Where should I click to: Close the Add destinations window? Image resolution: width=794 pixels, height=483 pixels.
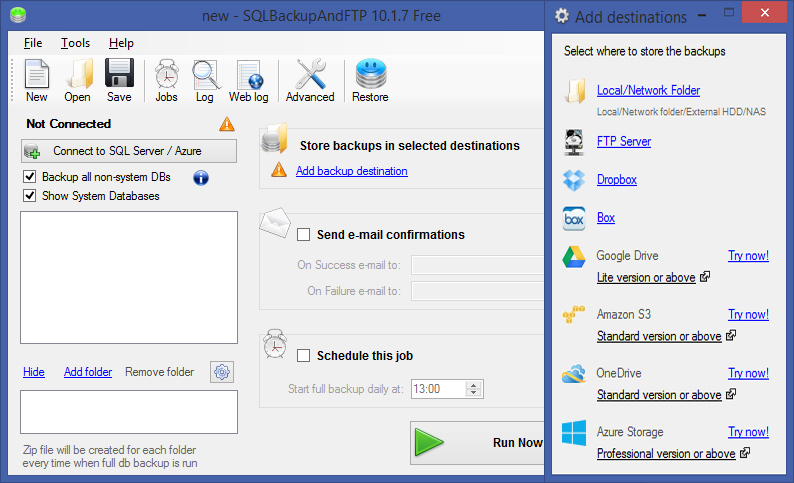pos(764,13)
